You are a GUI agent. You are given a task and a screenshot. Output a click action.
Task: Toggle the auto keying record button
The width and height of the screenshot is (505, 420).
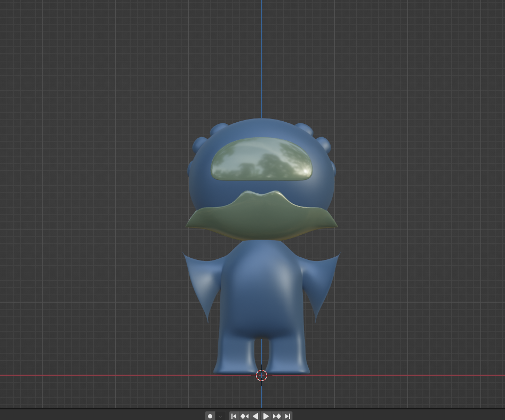tap(210, 416)
